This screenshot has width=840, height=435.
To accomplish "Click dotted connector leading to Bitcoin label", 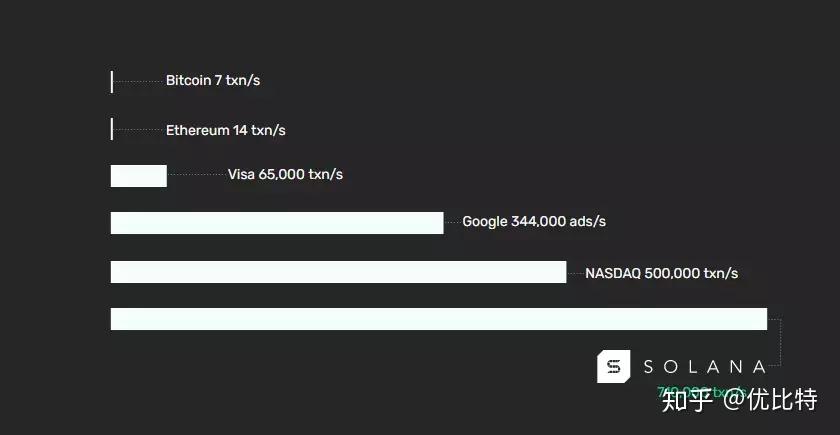I will (138, 81).
